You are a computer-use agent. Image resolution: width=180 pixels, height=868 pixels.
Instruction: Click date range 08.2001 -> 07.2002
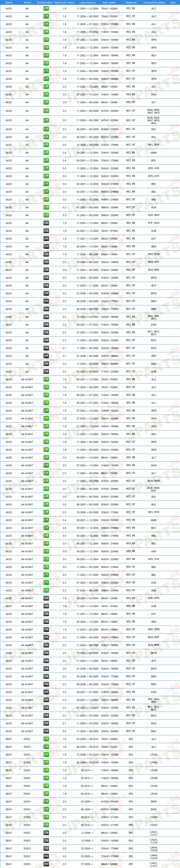(87, 325)
